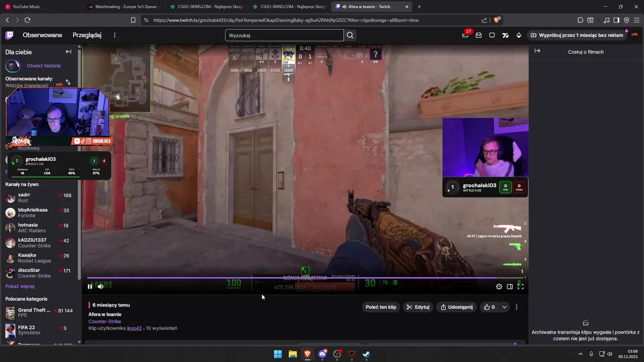
Task: Share the page via the address bar icon
Action: pos(484,20)
